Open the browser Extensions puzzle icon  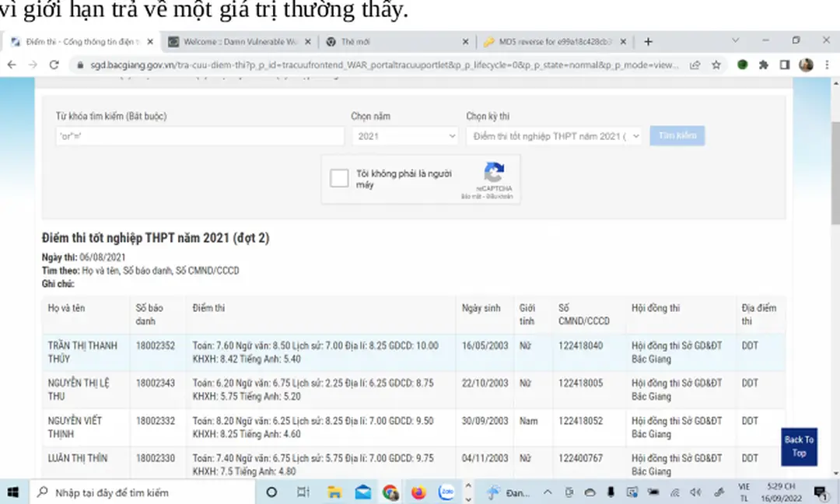pos(763,65)
